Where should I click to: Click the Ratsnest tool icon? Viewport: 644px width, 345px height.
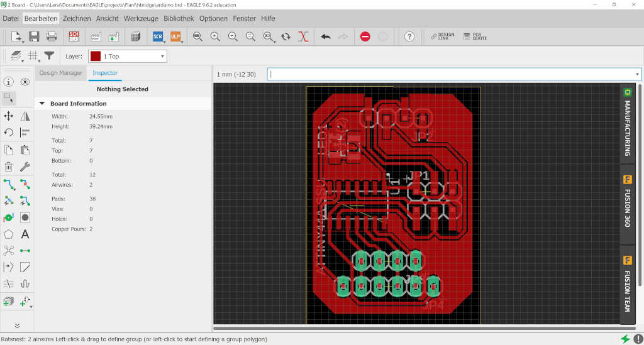click(x=9, y=251)
